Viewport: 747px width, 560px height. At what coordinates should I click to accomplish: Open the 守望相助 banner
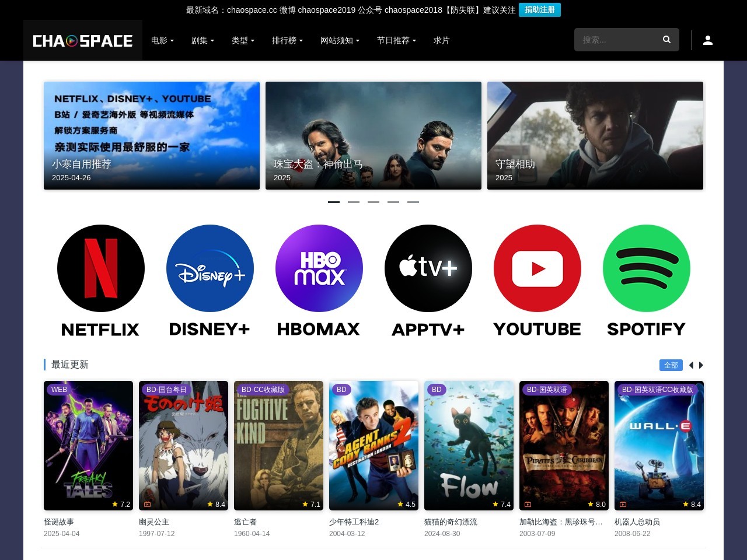tap(595, 135)
